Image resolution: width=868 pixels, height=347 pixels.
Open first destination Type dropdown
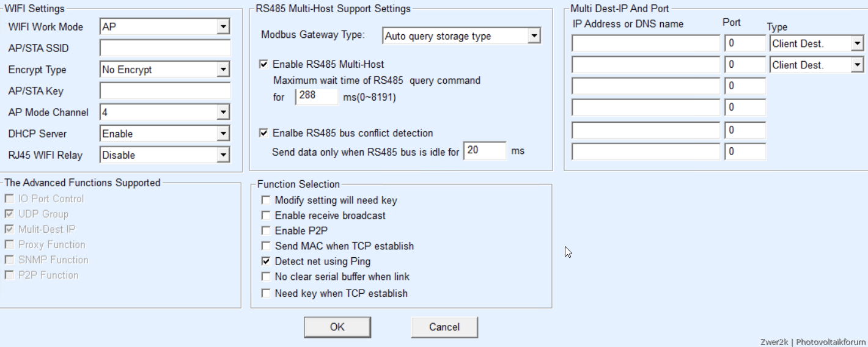(857, 44)
